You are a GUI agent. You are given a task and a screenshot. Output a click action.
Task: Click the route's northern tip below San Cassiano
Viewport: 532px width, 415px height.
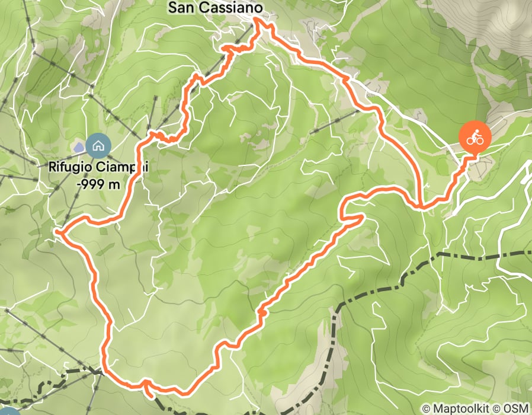257,20
